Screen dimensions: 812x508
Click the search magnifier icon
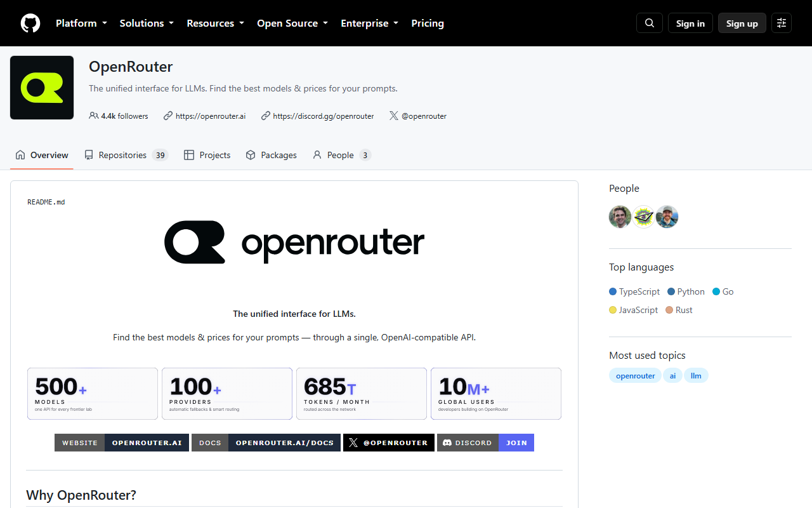coord(650,23)
